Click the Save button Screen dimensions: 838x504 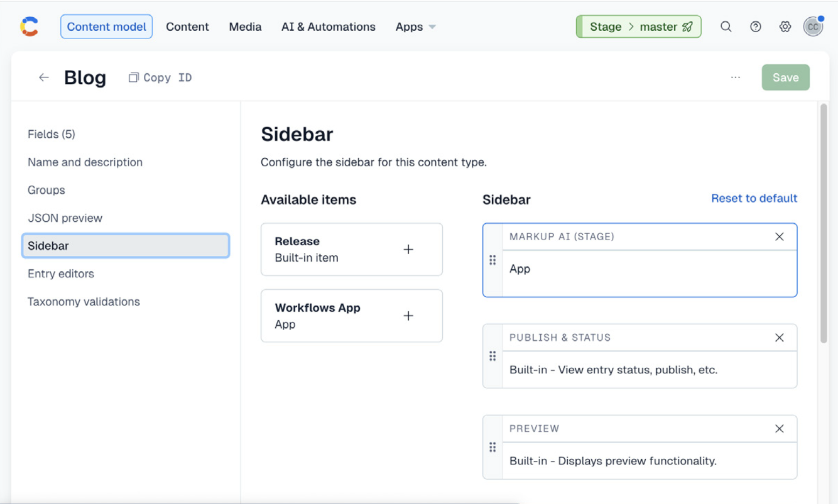[785, 77]
